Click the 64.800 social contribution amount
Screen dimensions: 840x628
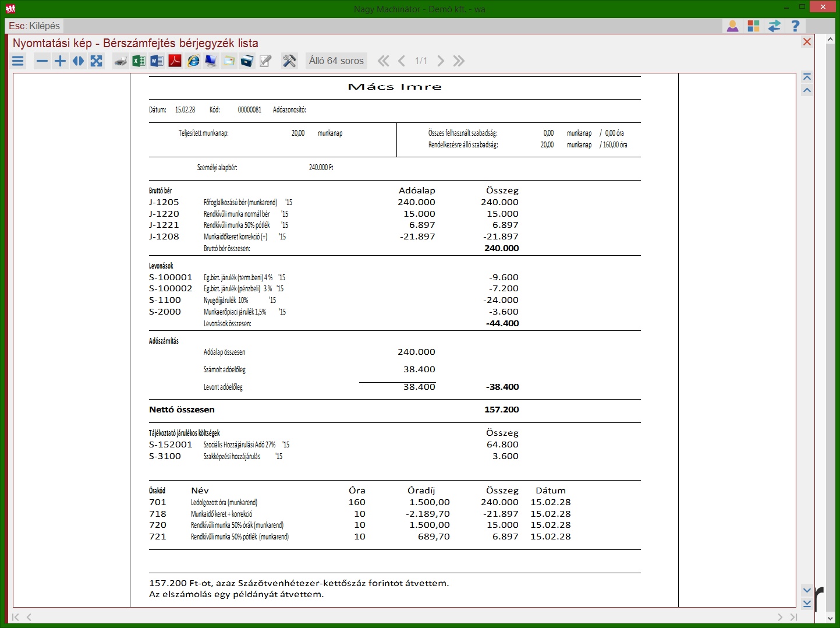coord(502,444)
